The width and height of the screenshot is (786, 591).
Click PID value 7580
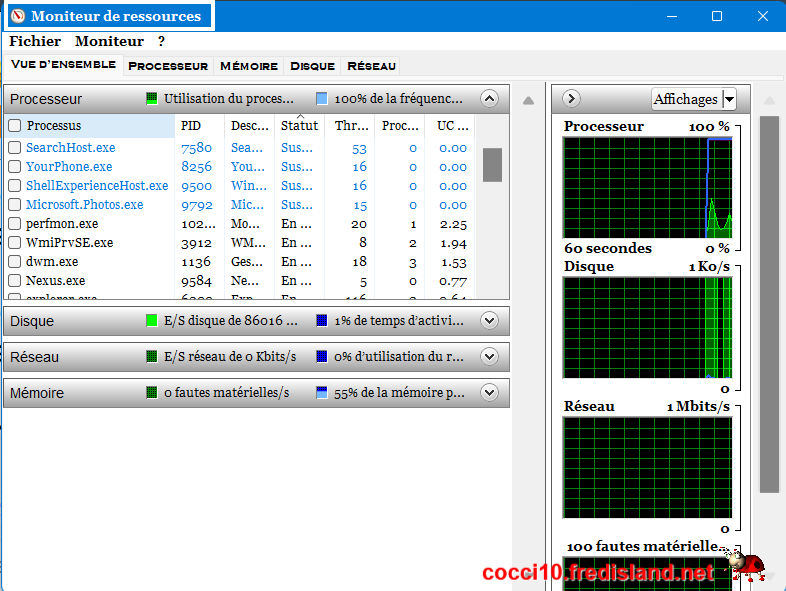tap(196, 148)
